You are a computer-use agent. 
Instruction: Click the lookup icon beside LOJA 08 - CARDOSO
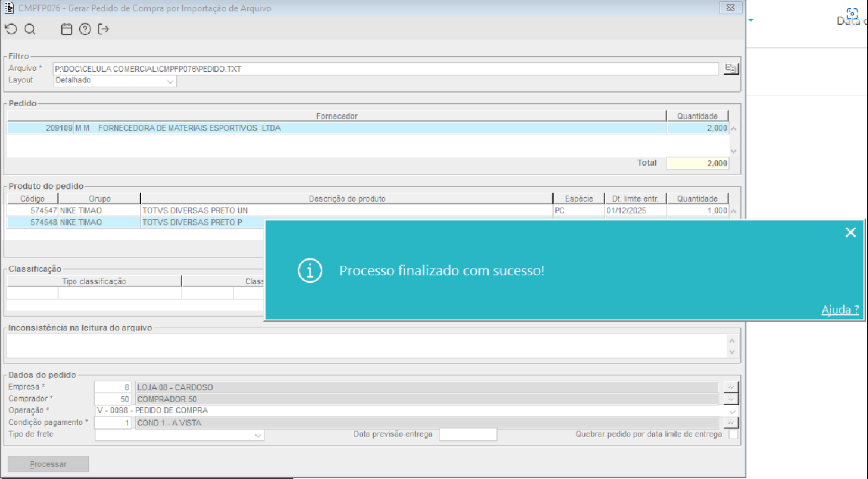coord(731,387)
